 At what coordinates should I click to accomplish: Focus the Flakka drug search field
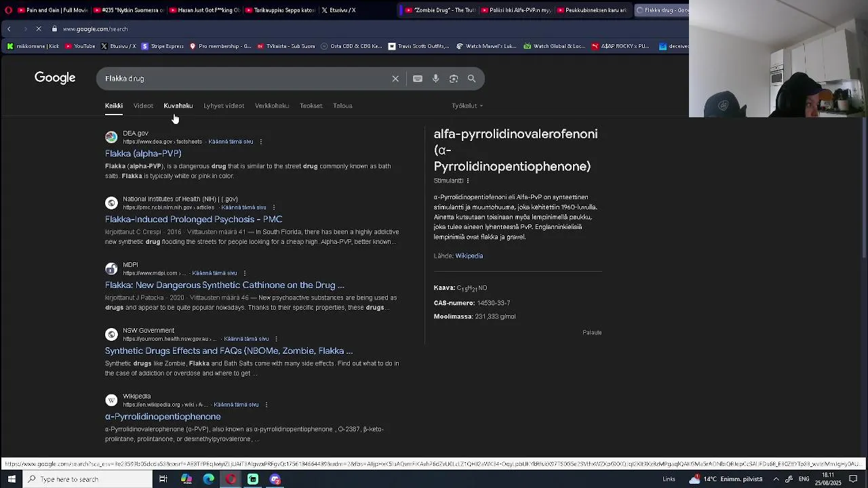[x=244, y=79]
